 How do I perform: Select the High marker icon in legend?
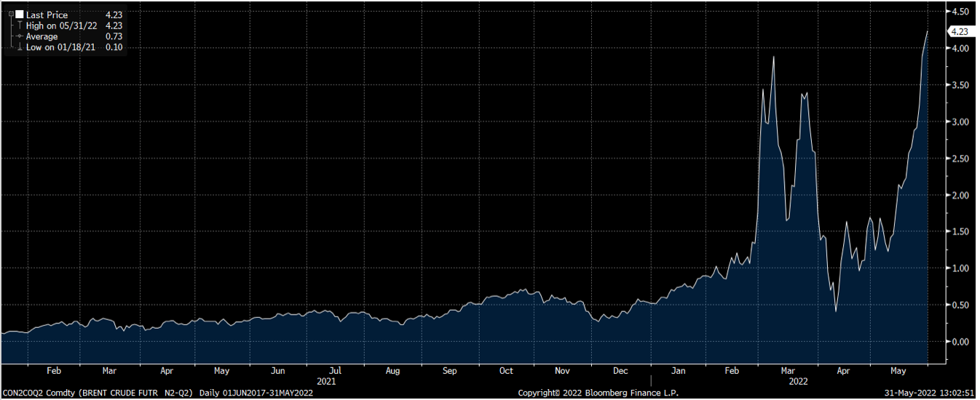tap(19, 25)
